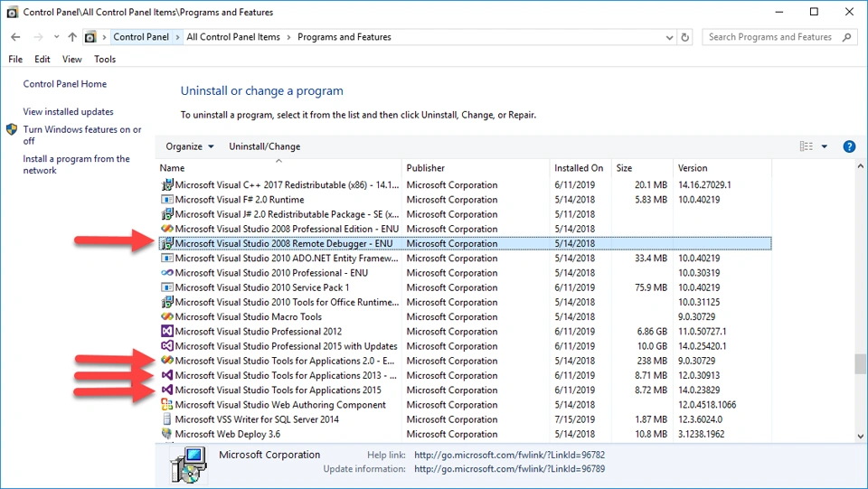Click the Visual Studio Macro Tools icon

point(167,317)
